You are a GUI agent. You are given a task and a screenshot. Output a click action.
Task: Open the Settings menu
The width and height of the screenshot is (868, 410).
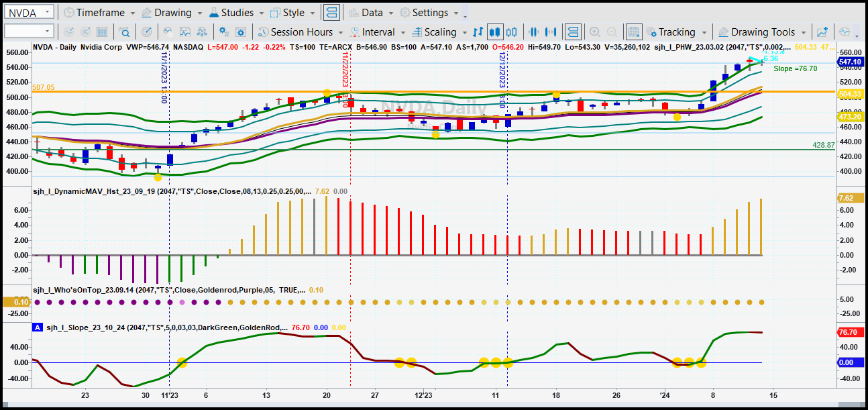[x=429, y=13]
